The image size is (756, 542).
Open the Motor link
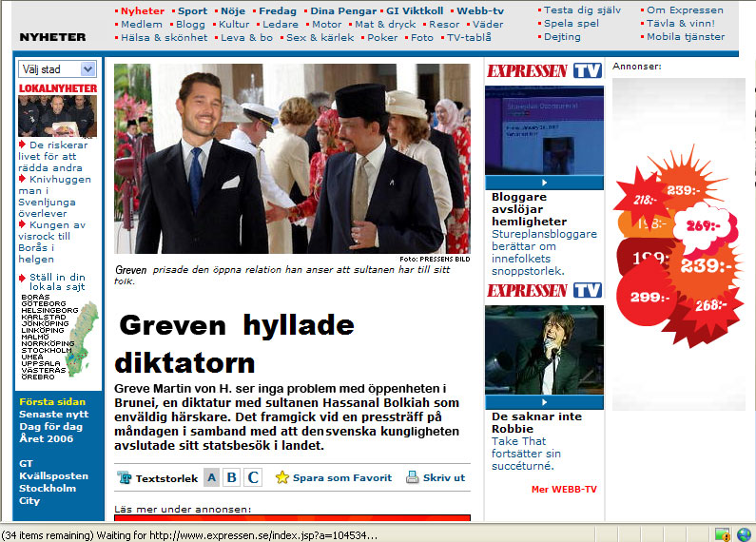tap(327, 24)
